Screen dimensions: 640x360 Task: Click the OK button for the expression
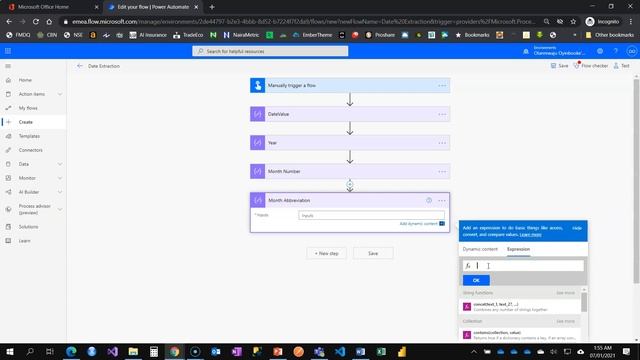tap(476, 280)
